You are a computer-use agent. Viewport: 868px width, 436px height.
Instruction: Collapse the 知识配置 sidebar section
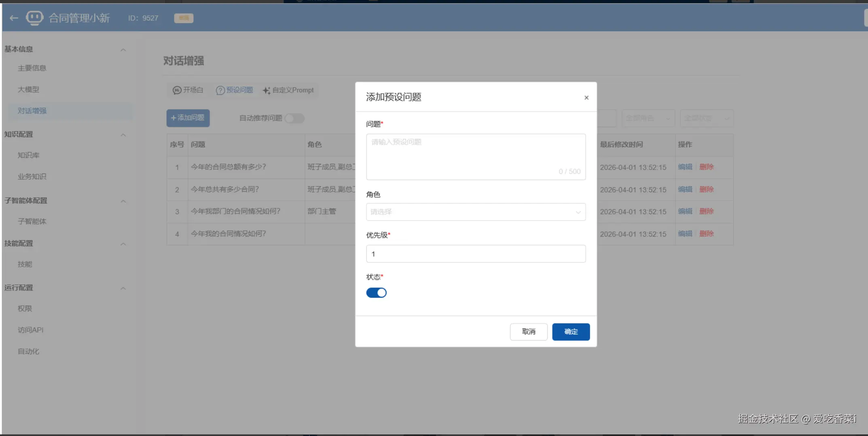(x=123, y=135)
